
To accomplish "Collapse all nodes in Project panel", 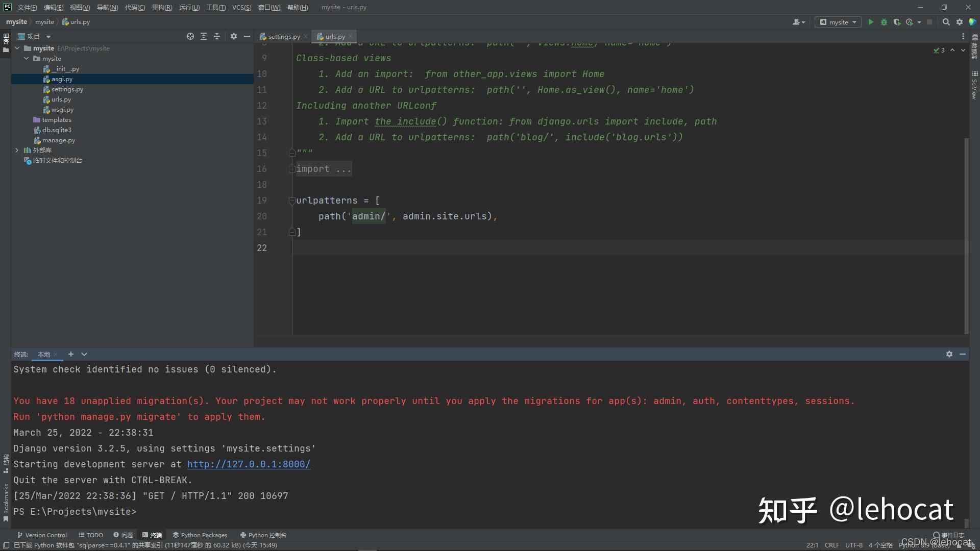I will click(216, 36).
